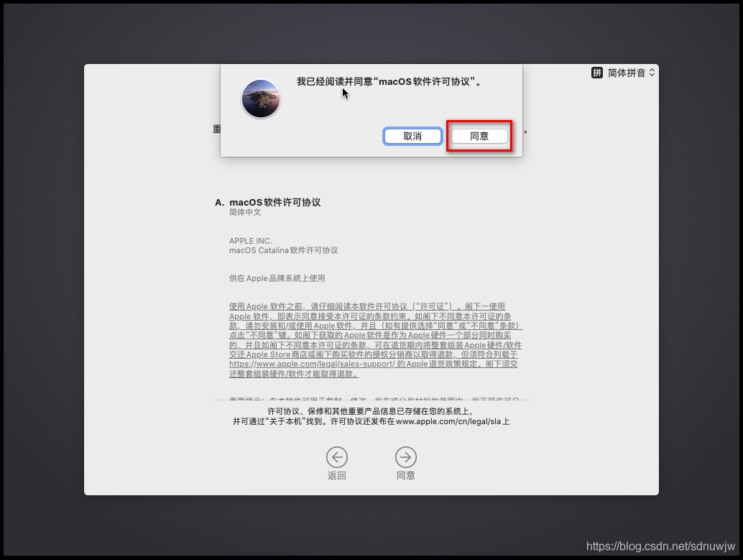This screenshot has width=743, height=560.
Task: Click the macOS Catalina icon in the dialog
Action: coord(260,98)
